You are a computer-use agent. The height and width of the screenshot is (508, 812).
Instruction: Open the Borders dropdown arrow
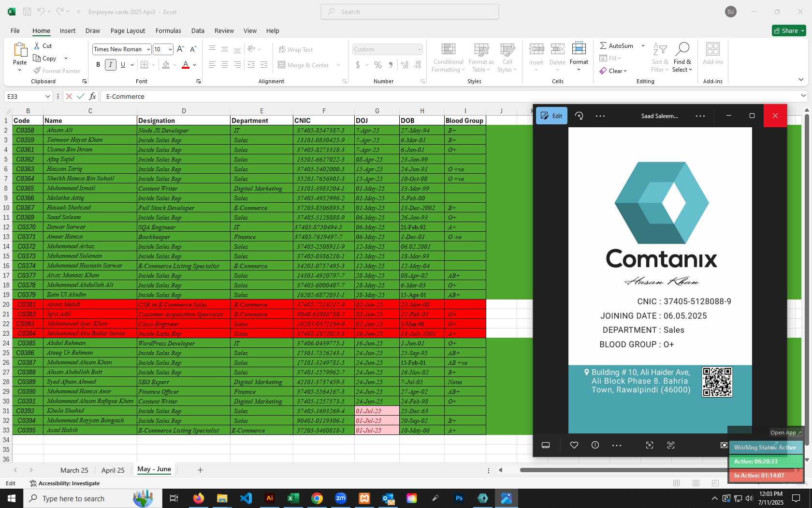click(x=153, y=65)
